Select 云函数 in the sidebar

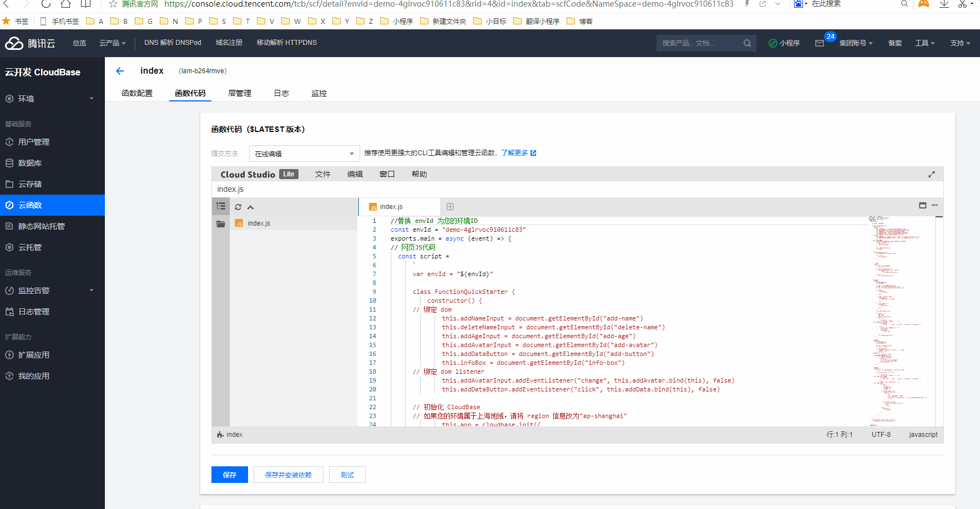point(52,205)
